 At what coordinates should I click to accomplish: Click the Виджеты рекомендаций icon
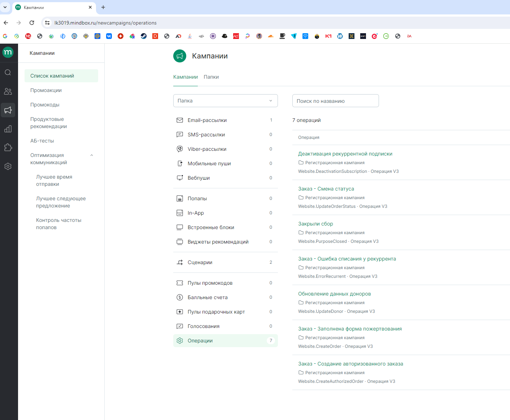click(180, 242)
